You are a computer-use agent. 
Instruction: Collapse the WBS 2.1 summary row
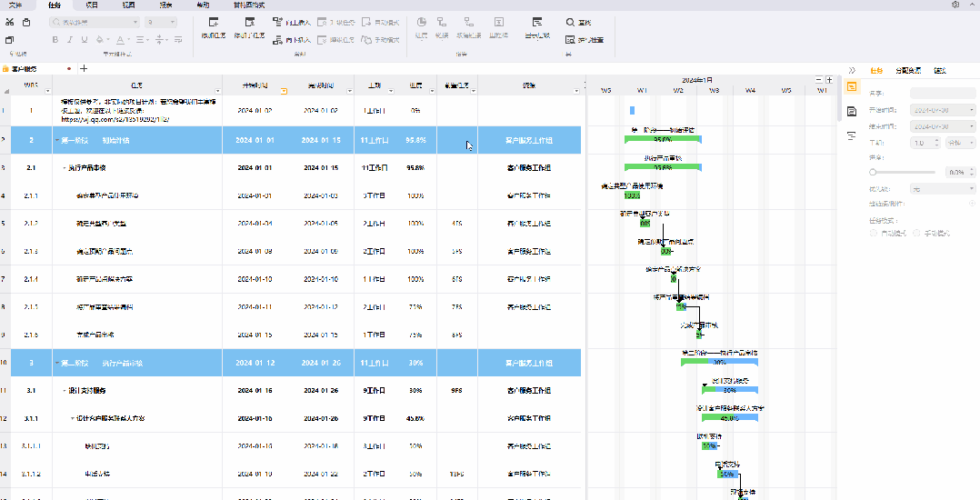click(x=65, y=168)
